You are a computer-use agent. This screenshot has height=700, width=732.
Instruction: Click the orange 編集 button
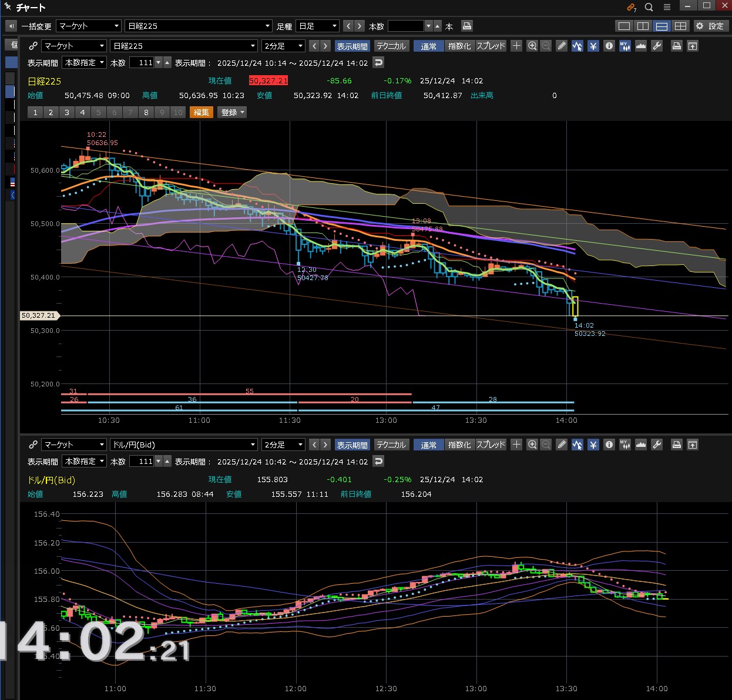pos(201,112)
